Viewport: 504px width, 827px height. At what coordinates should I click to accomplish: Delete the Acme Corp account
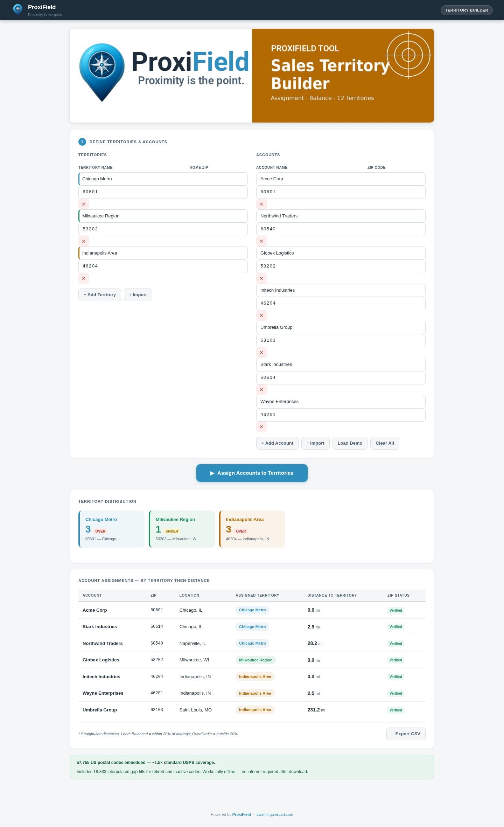(x=261, y=204)
